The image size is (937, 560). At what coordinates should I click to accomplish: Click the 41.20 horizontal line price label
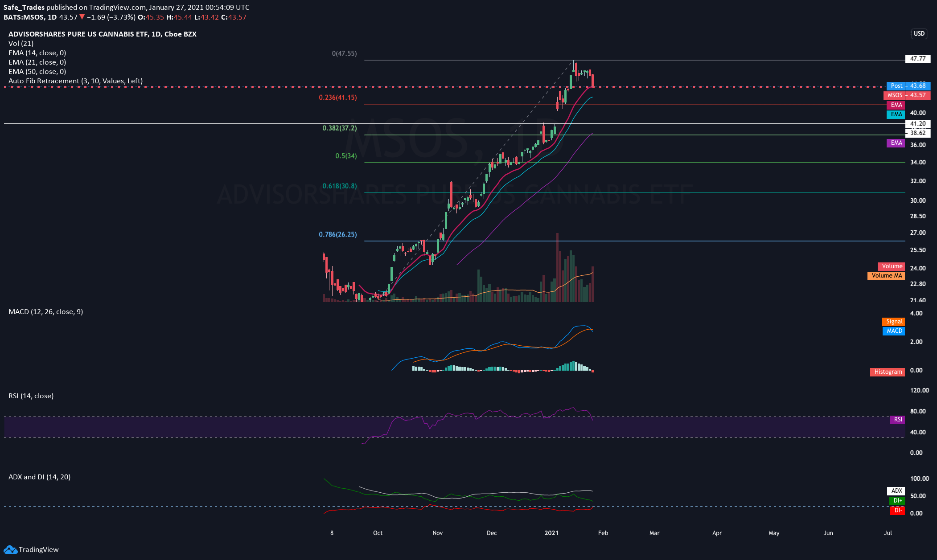918,124
